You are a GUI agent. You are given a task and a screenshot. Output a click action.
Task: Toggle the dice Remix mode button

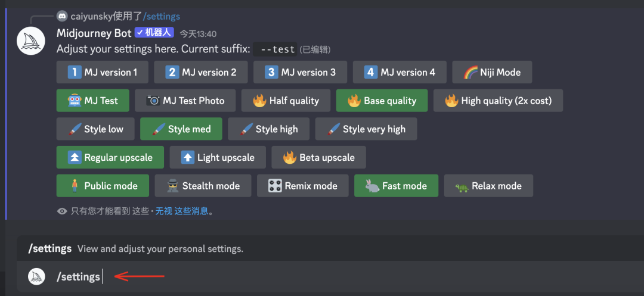(x=302, y=186)
